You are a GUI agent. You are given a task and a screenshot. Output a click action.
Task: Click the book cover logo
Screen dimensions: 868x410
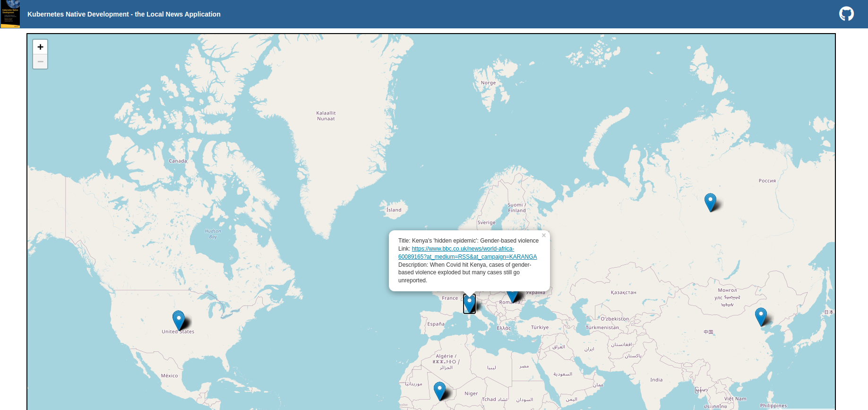(10, 14)
